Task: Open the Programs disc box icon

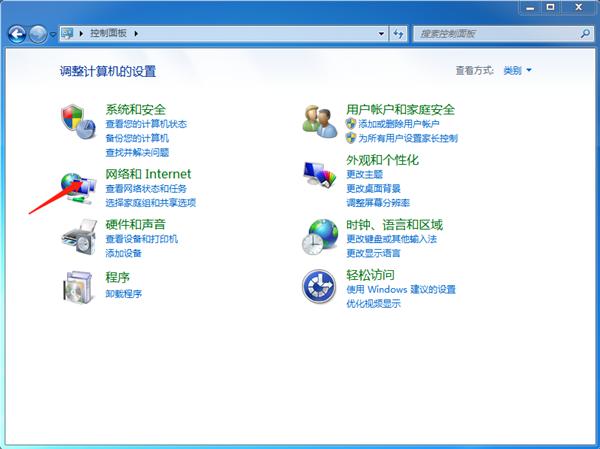Action: 78,287
